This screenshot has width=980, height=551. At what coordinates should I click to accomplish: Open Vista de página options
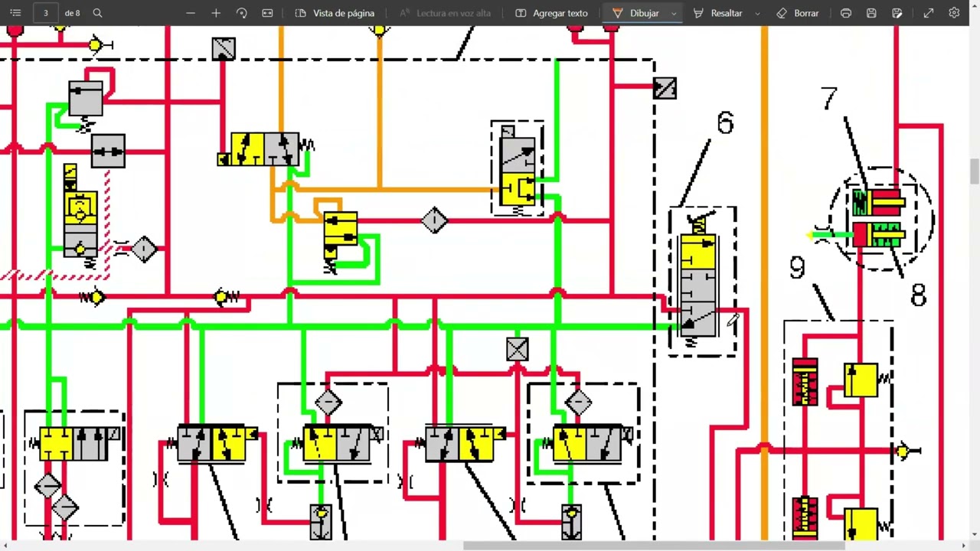(x=335, y=13)
